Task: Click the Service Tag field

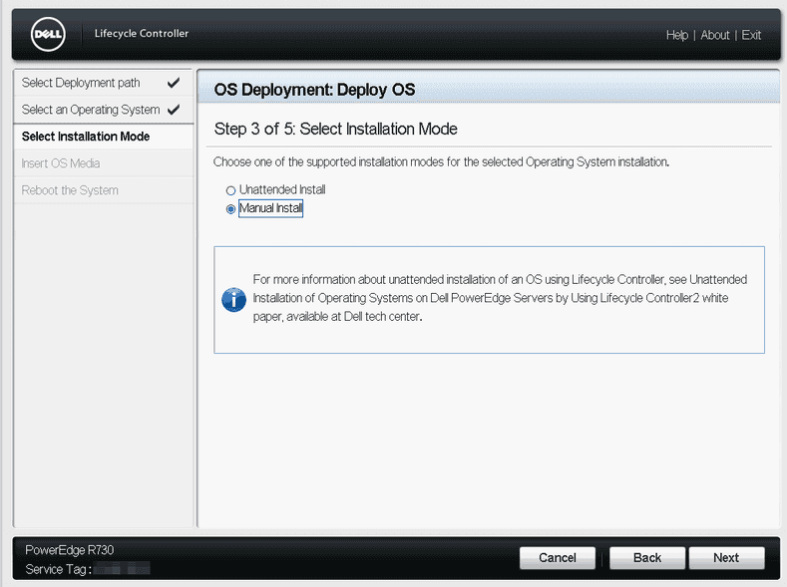Action: pyautogui.click(x=122, y=569)
